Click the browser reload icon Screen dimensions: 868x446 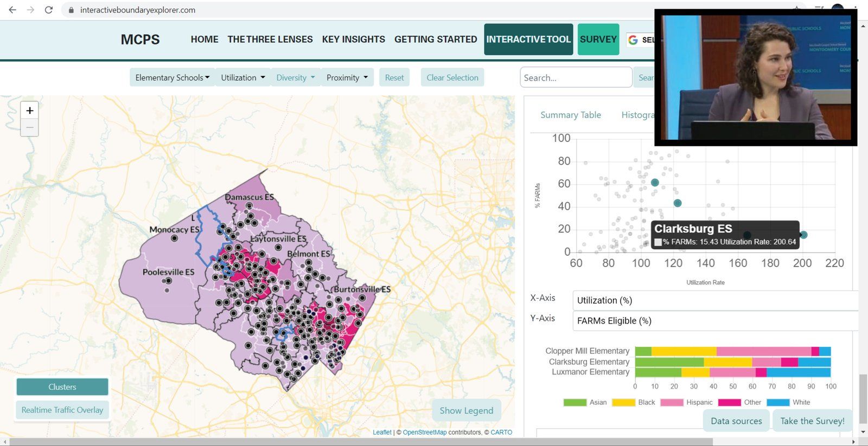48,10
